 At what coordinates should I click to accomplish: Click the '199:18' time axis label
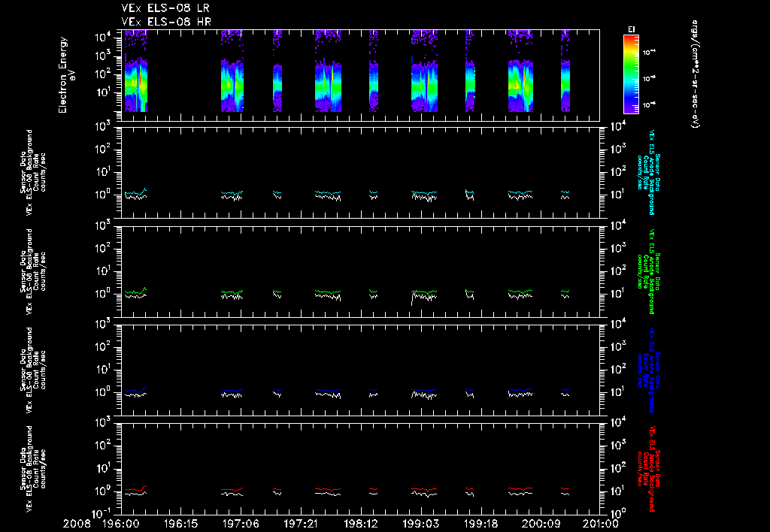[x=480, y=524]
